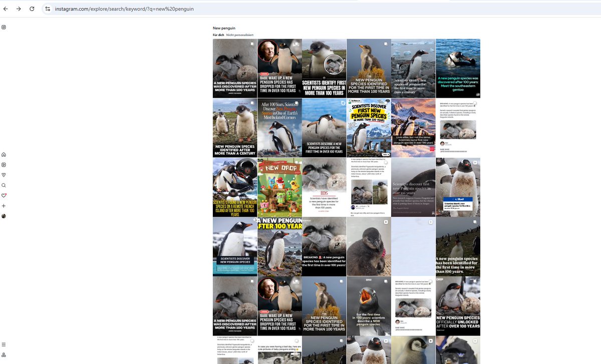Create a new post with plus icon
Screen dimensions: 601x364
click(4, 206)
